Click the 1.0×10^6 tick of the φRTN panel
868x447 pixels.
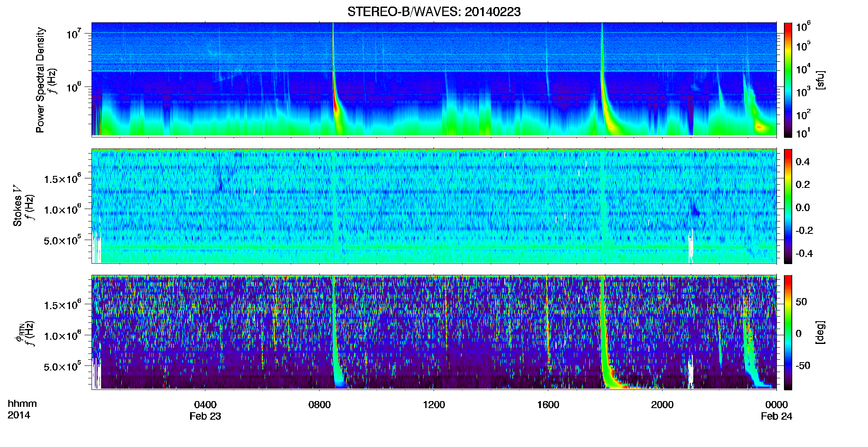(63, 336)
